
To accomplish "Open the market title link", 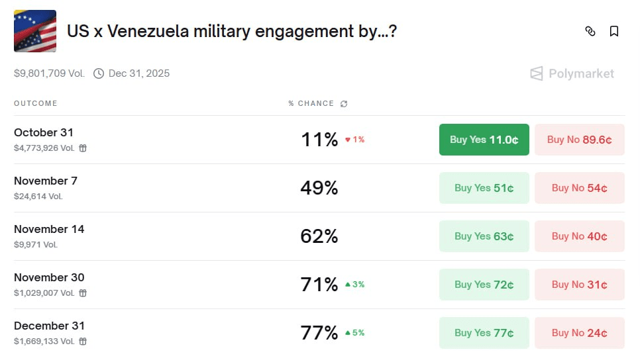I will pos(232,31).
